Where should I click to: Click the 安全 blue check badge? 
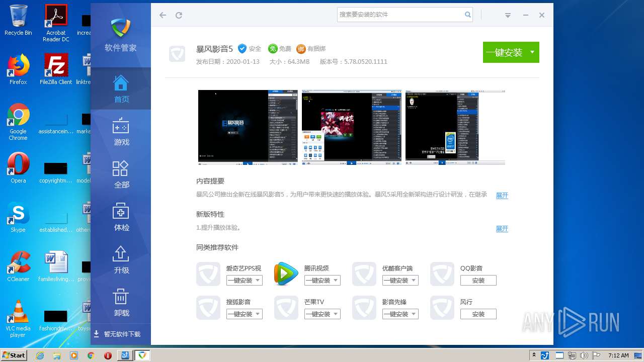click(242, 48)
